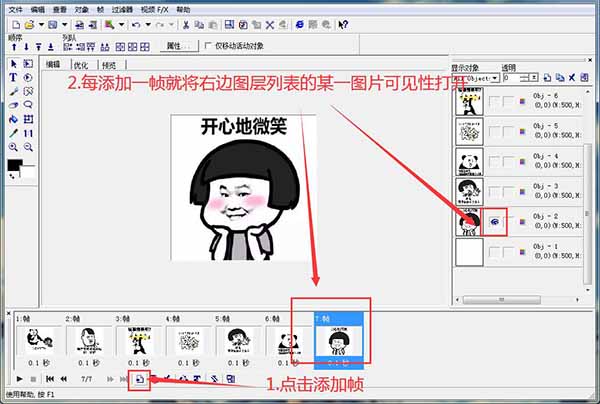This screenshot has height=404, width=600.
Task: Click the color icon of Obj - 6
Action: (522, 101)
